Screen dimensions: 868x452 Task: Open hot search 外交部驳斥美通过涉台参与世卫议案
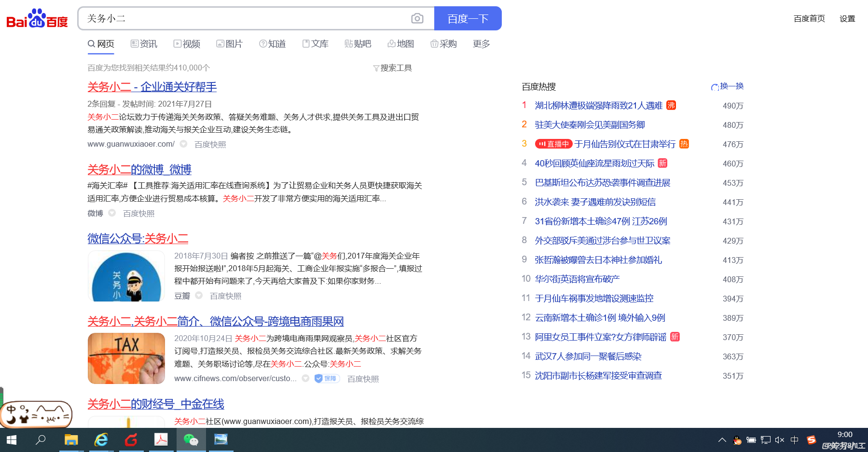(x=603, y=240)
